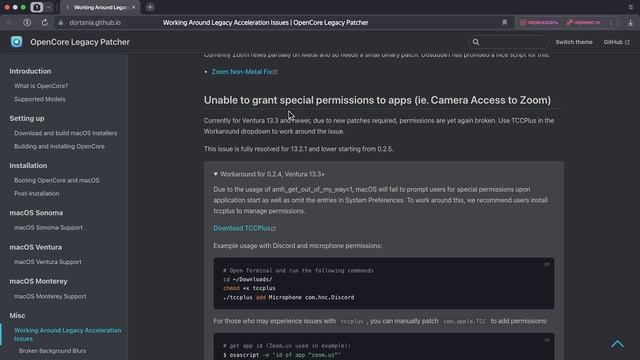Click the back arrow in the browser toolbar
The image size is (640, 360).
(x=10, y=22)
